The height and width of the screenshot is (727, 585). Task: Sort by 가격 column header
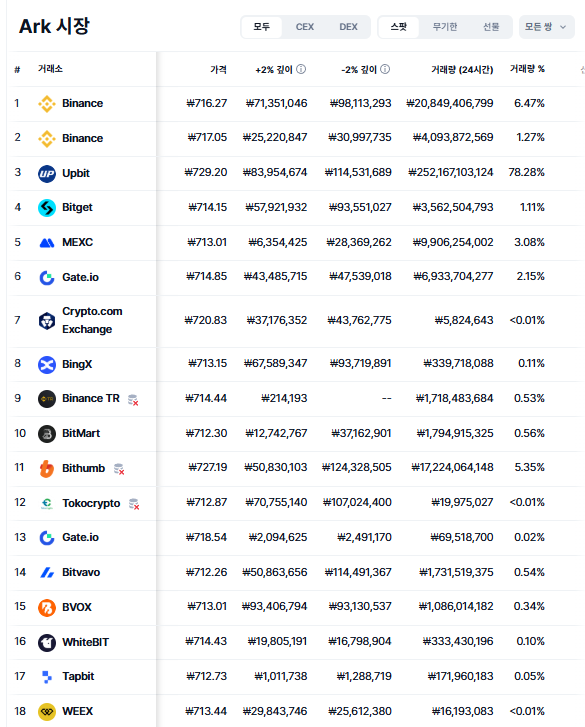click(218, 70)
